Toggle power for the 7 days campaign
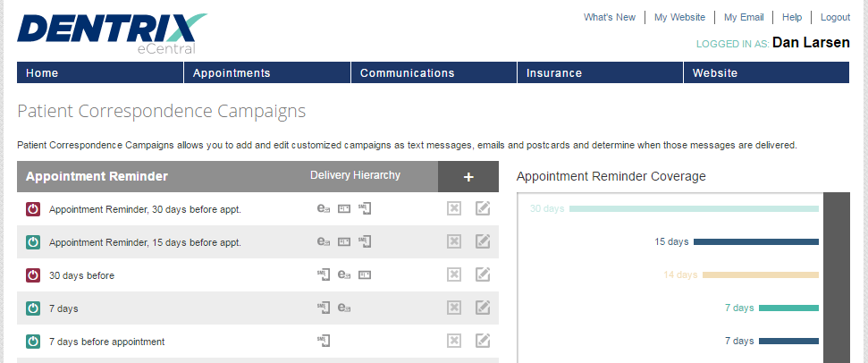 (33, 308)
